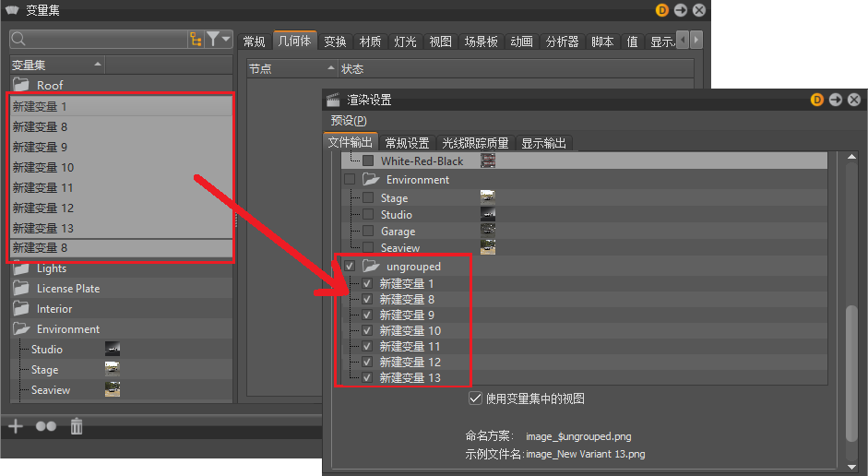Click the Seaview thumbnail in render settings

point(488,247)
